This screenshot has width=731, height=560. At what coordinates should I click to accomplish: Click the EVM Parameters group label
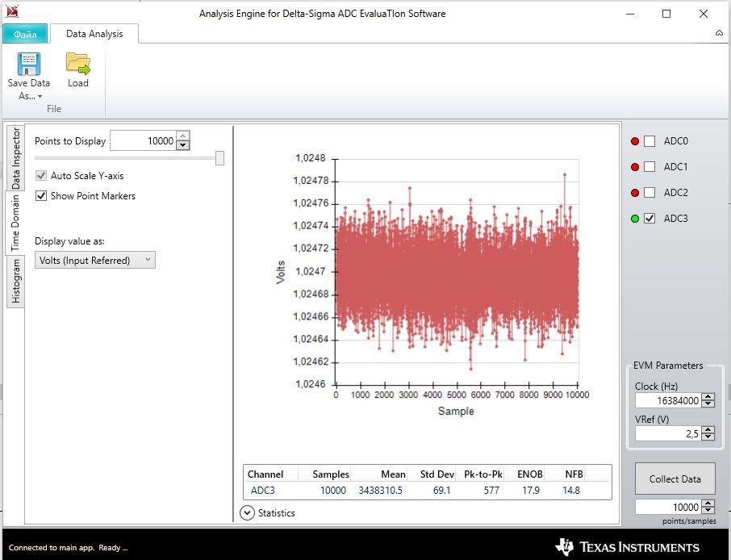click(x=667, y=366)
